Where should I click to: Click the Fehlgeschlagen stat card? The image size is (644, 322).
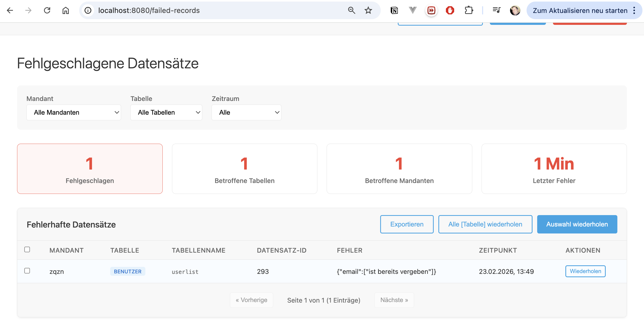point(90,169)
